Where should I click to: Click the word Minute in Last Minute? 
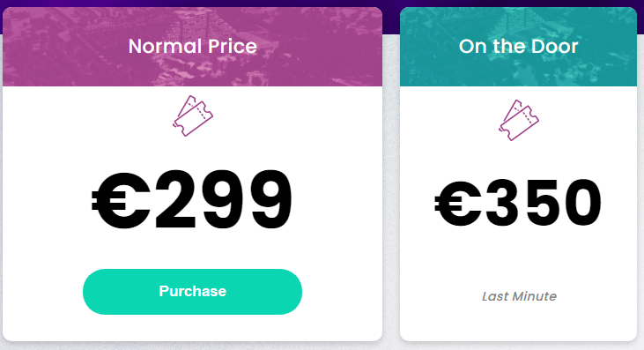[537, 296]
